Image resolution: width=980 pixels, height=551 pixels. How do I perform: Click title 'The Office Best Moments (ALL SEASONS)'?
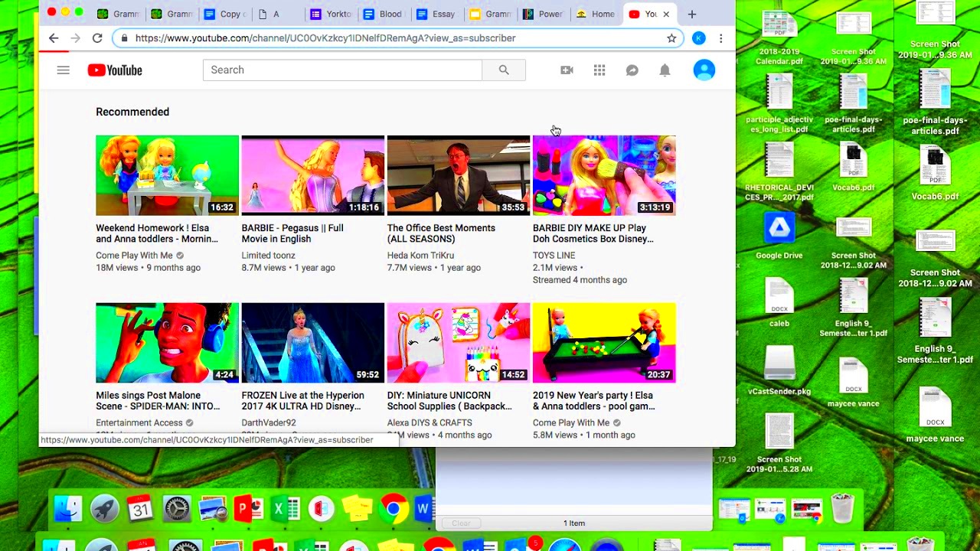(441, 233)
